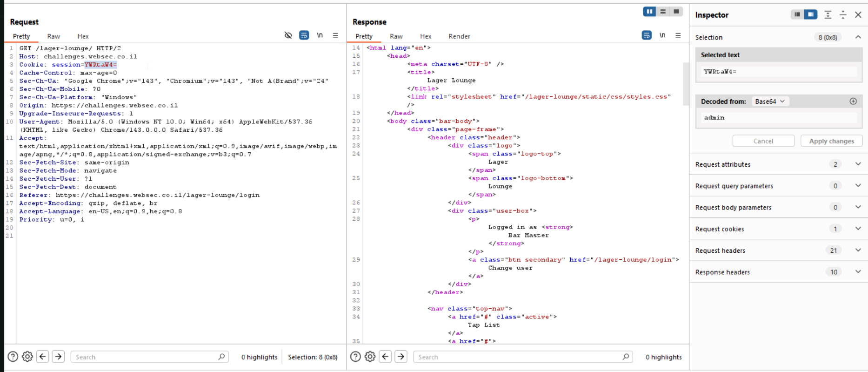Open Response panel hamburger options menu

[x=678, y=35]
